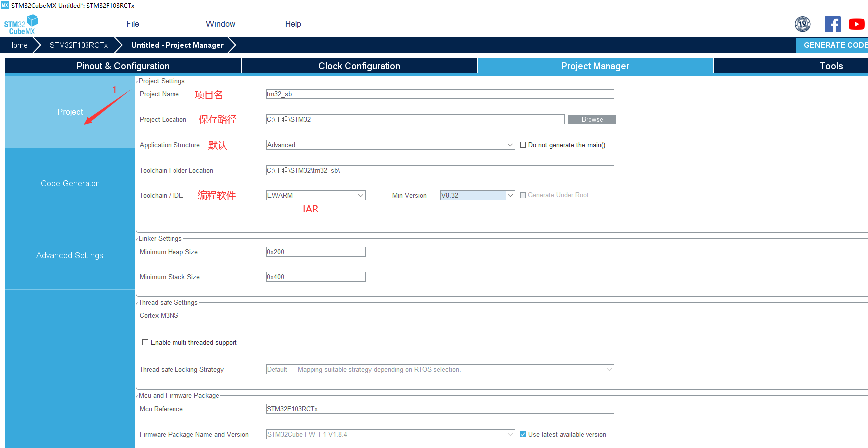The width and height of the screenshot is (868, 448).
Task: Select the Project Manager tab
Action: pos(595,66)
